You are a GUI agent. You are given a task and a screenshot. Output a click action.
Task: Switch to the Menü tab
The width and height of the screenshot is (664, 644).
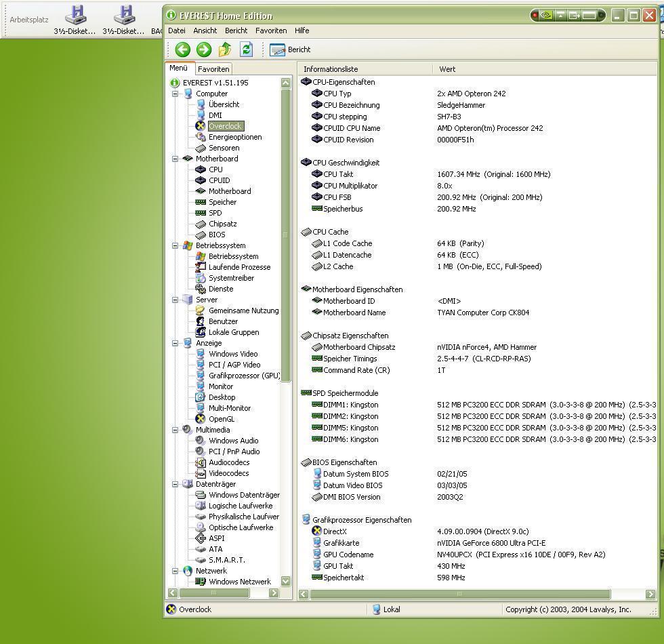coord(179,68)
